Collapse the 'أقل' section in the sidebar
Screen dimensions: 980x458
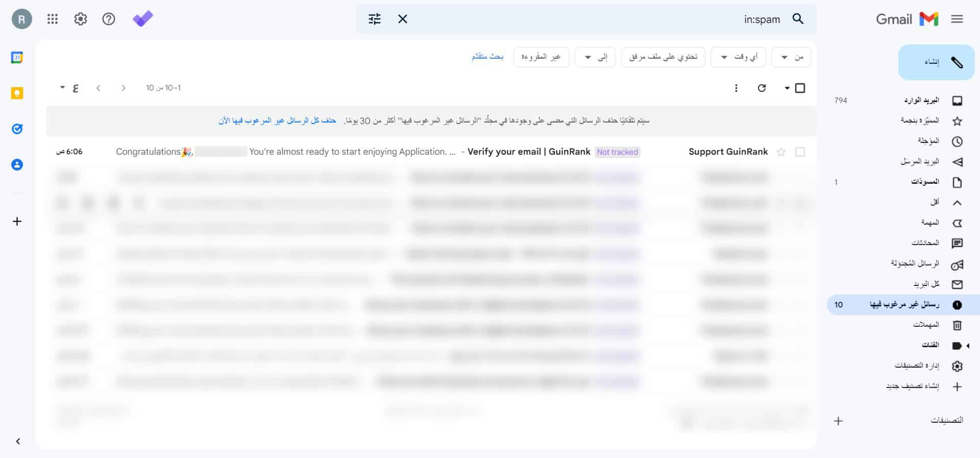(x=944, y=202)
